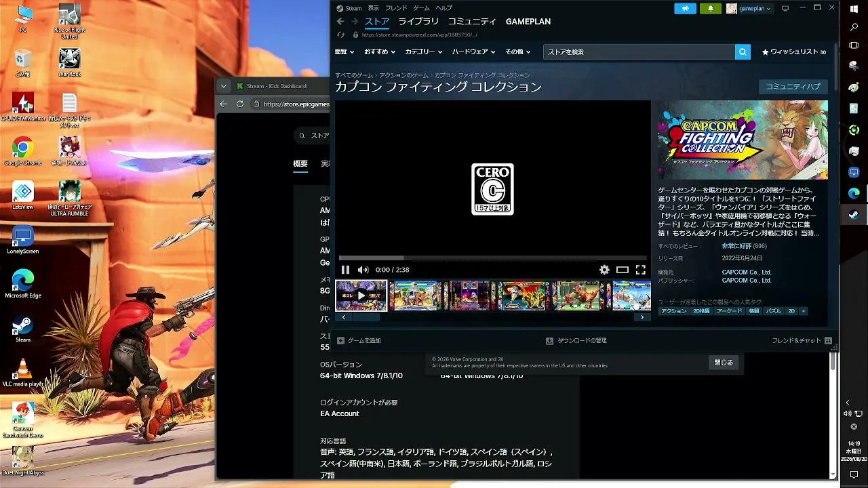Open Microsoft Edge desktop shortcut
The width and height of the screenshot is (868, 488).
(x=23, y=284)
